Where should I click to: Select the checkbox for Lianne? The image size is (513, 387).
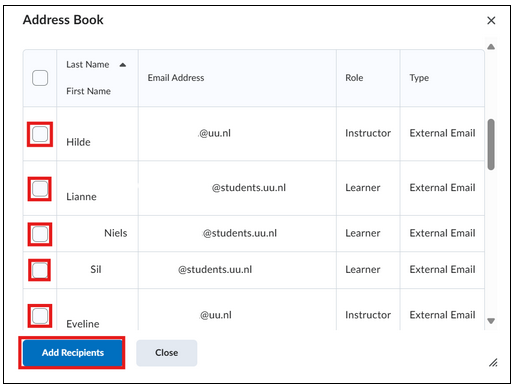point(40,189)
